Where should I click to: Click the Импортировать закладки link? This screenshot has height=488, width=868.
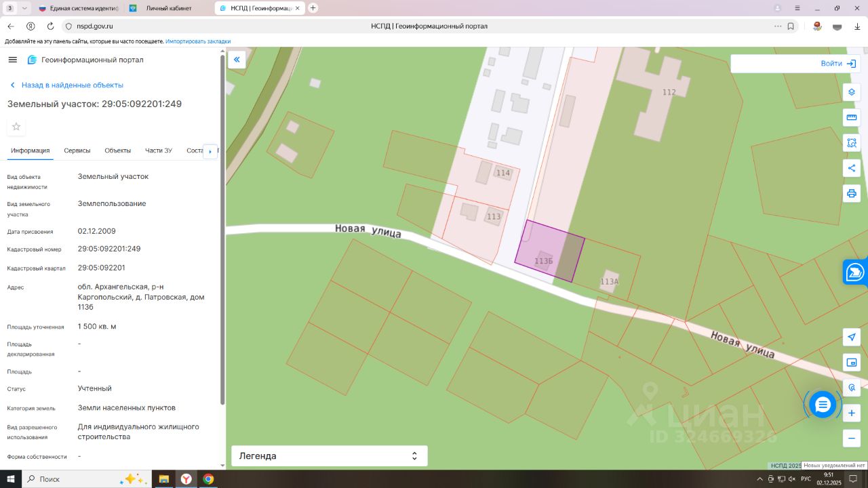(198, 41)
